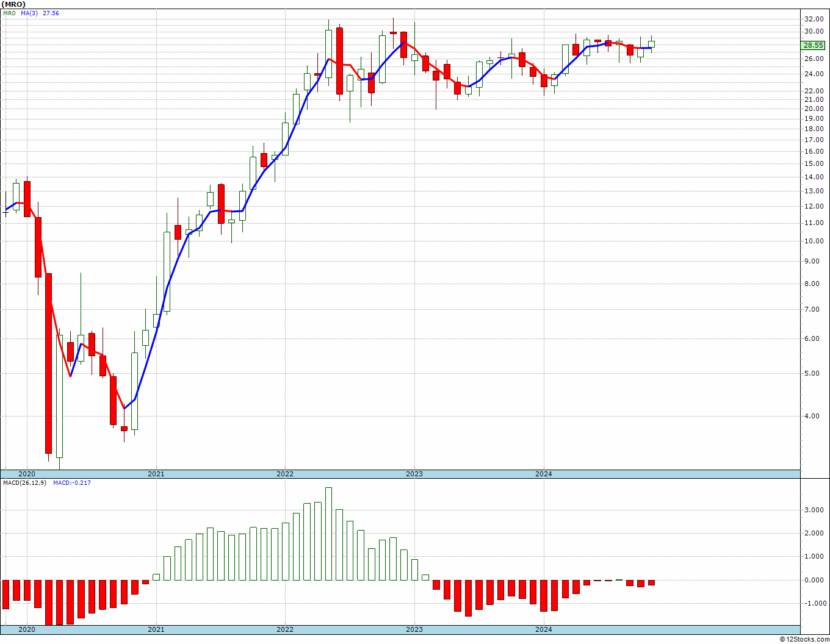The image size is (830, 644).
Task: Click the "27.56" moving average value
Action: (51, 13)
